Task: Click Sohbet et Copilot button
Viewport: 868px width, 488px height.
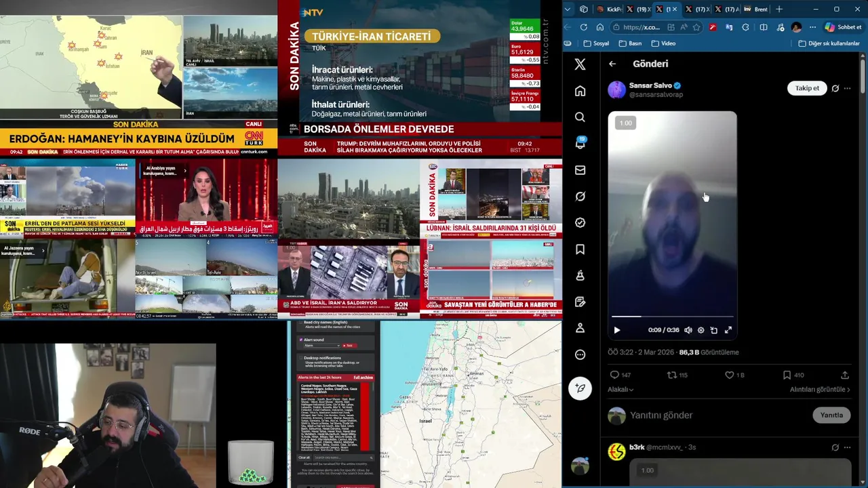Action: (843, 27)
